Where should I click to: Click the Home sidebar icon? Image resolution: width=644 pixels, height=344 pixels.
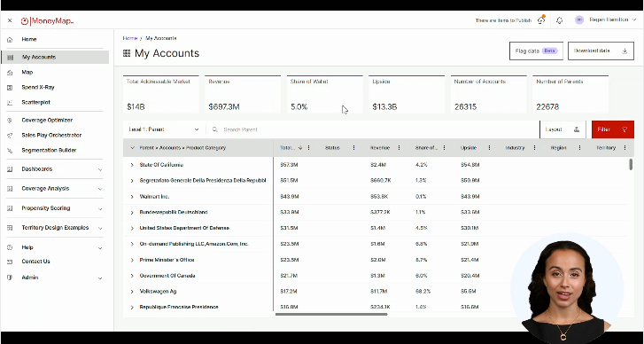pos(10,40)
